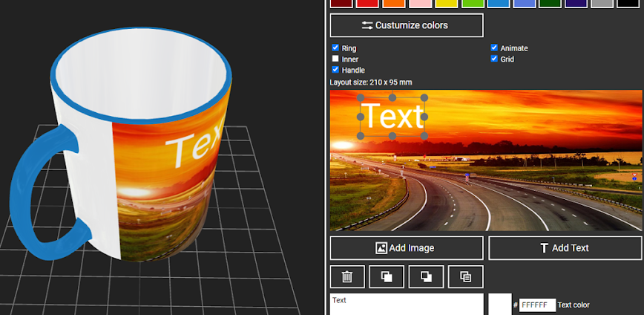Select the Text object on the layout

(392, 117)
